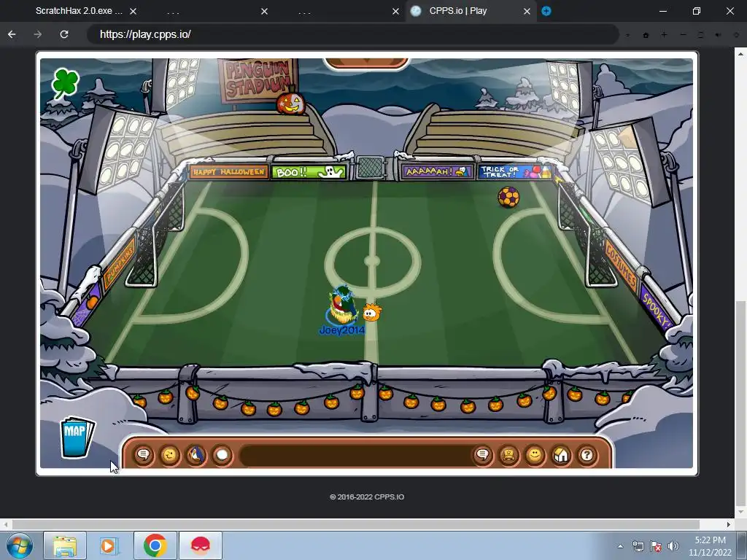
Task: Go back in browser history
Action: coord(12,34)
